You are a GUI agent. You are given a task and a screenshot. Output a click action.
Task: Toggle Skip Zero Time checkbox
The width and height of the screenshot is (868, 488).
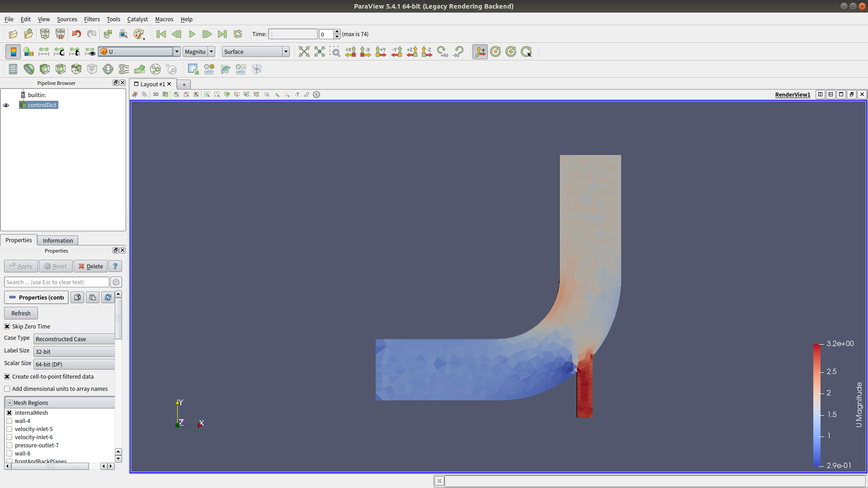point(7,327)
